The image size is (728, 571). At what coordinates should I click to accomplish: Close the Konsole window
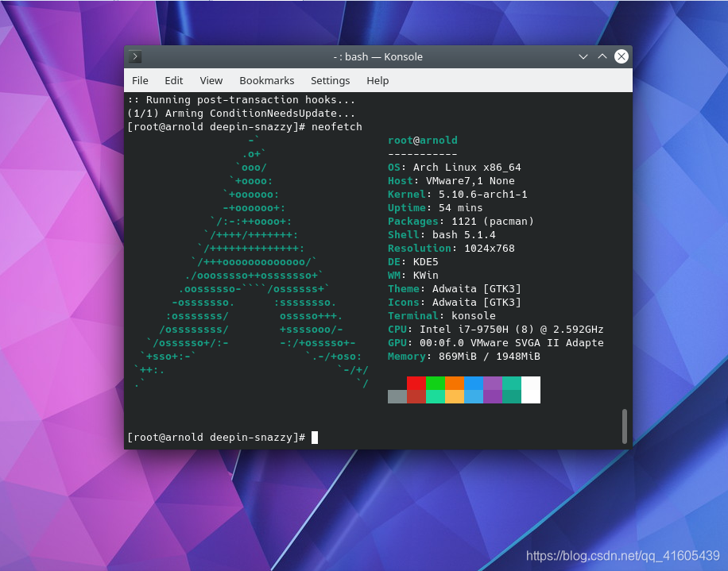pyautogui.click(x=622, y=56)
